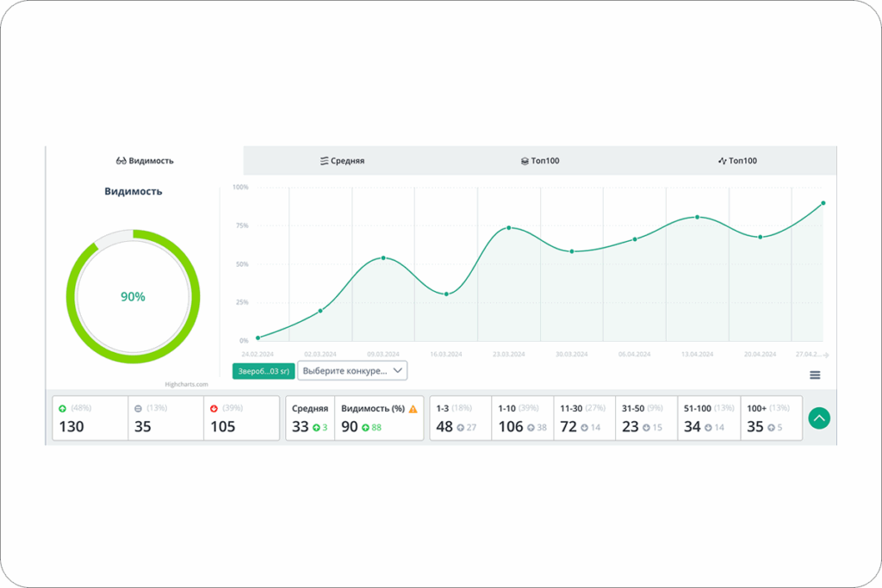Viewport: 882px width, 588px height.
Task: Select the 1-10 positions stat cell
Action: click(x=523, y=418)
